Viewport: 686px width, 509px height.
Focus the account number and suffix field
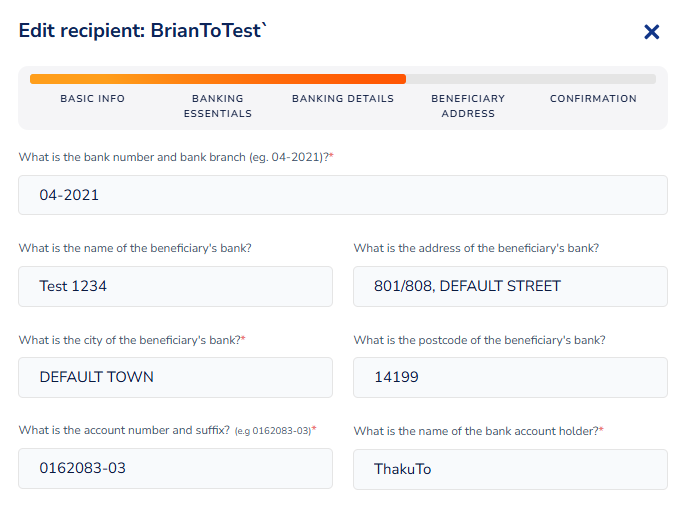(175, 468)
